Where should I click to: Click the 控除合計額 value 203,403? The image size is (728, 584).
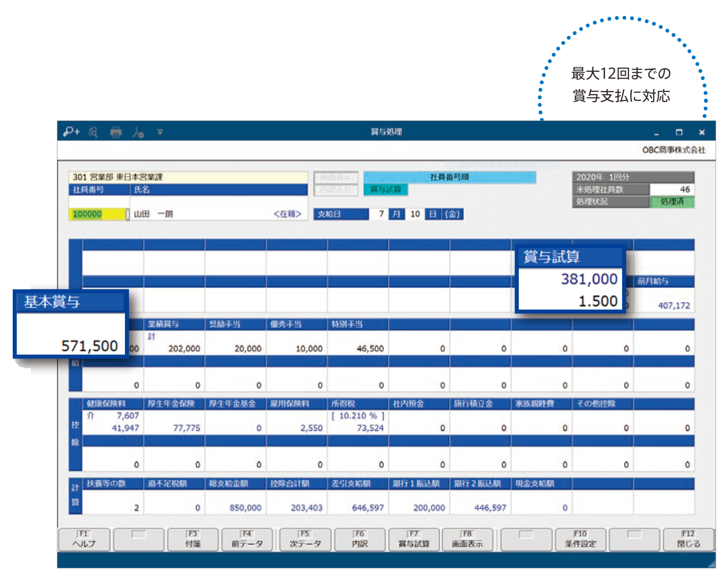click(x=307, y=508)
